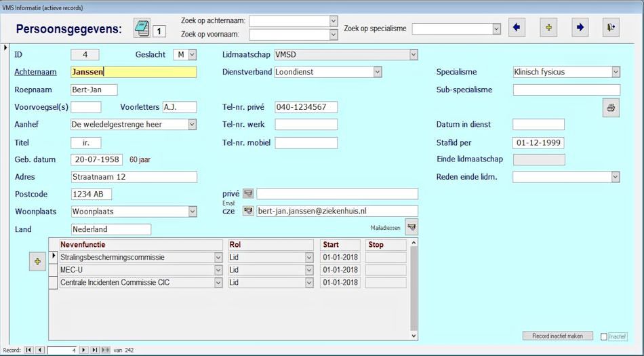Go to previous record with blue left arrow
Screen dimensions: 644x356
click(517, 28)
